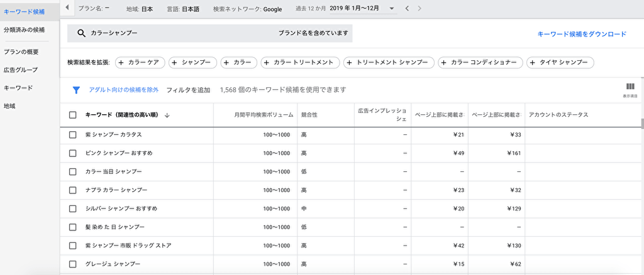Check the 紫 シャンプー 市販 ドラッグ ストア row
Viewport: 644px width, 275px height.
[73, 246]
